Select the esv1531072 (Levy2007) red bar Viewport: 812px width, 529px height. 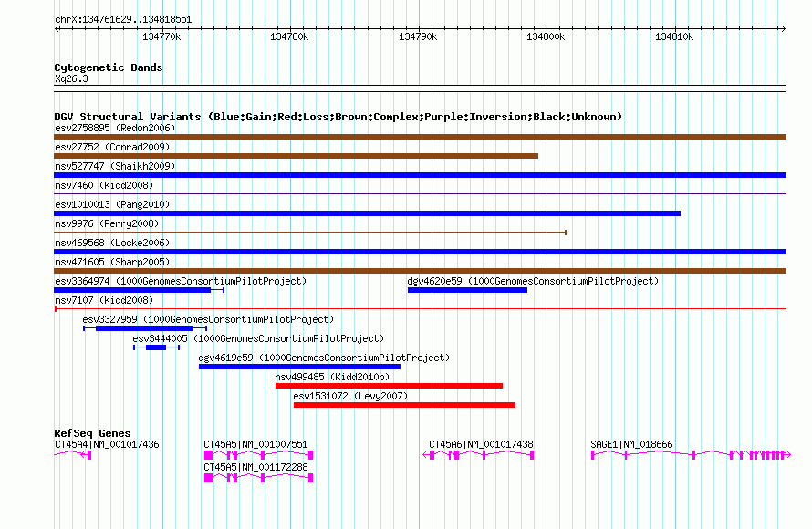(x=404, y=405)
